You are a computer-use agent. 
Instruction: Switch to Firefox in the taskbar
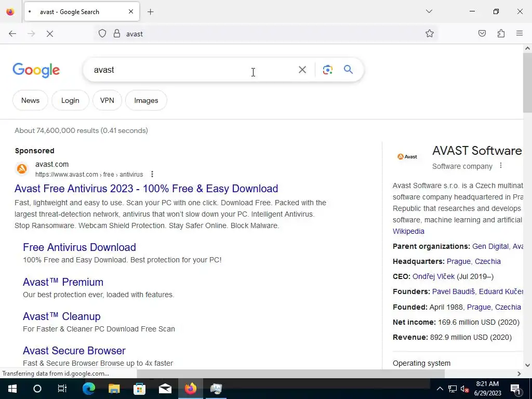[190, 389]
